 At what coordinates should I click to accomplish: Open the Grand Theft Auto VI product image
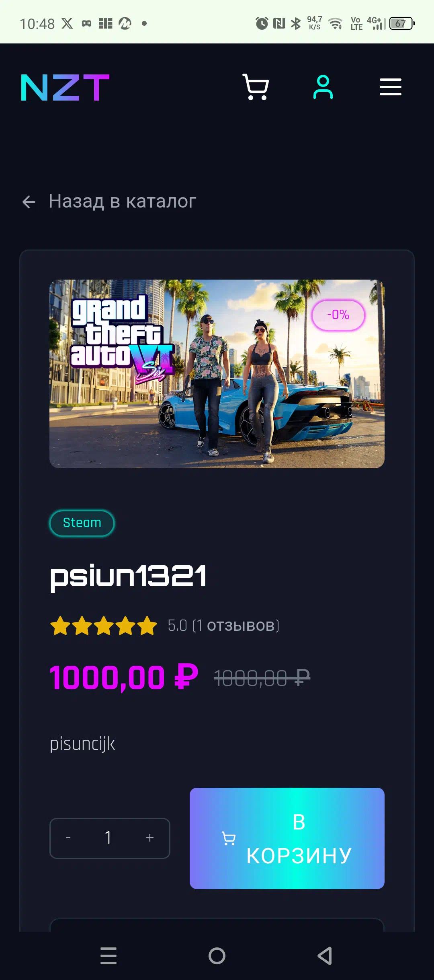[217, 374]
